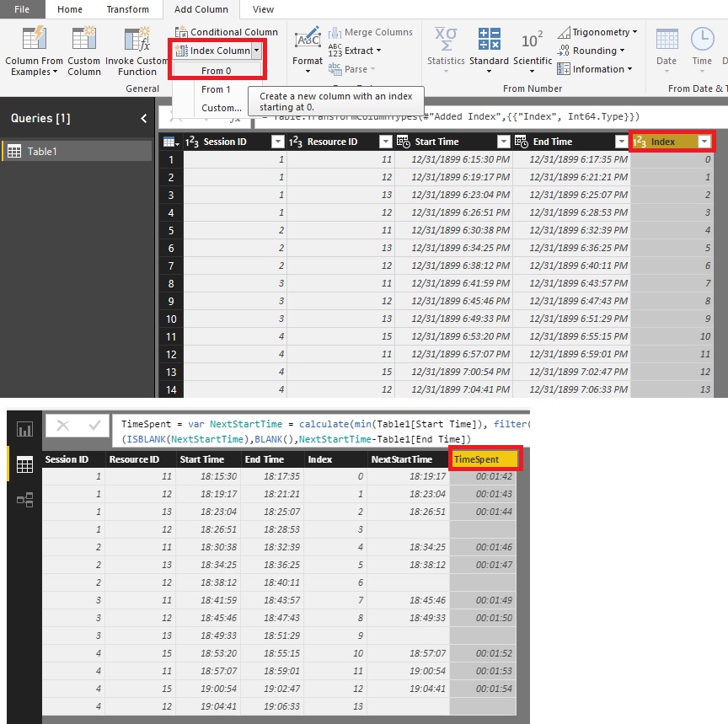Click the query formula bar
Image resolution: width=728 pixels, height=724 pixels.
pos(491,117)
